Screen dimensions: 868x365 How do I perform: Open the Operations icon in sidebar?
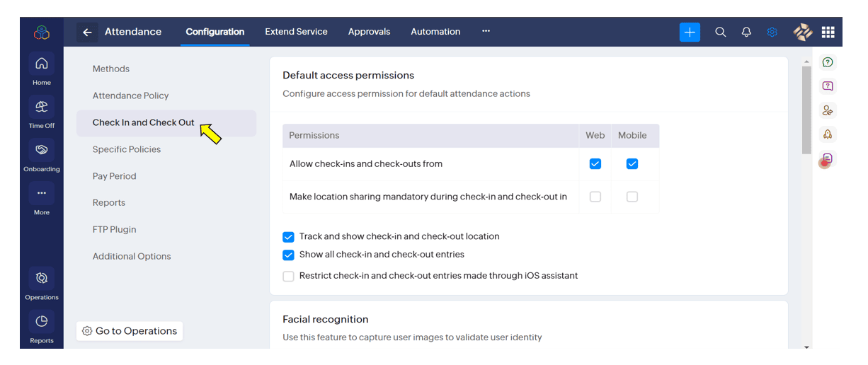pyautogui.click(x=42, y=278)
